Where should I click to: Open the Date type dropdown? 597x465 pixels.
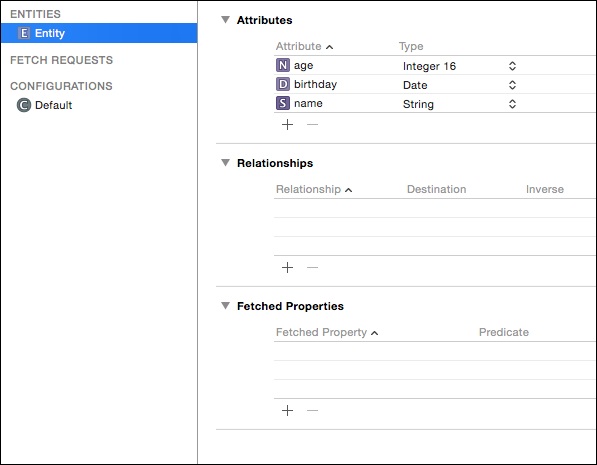[512, 85]
